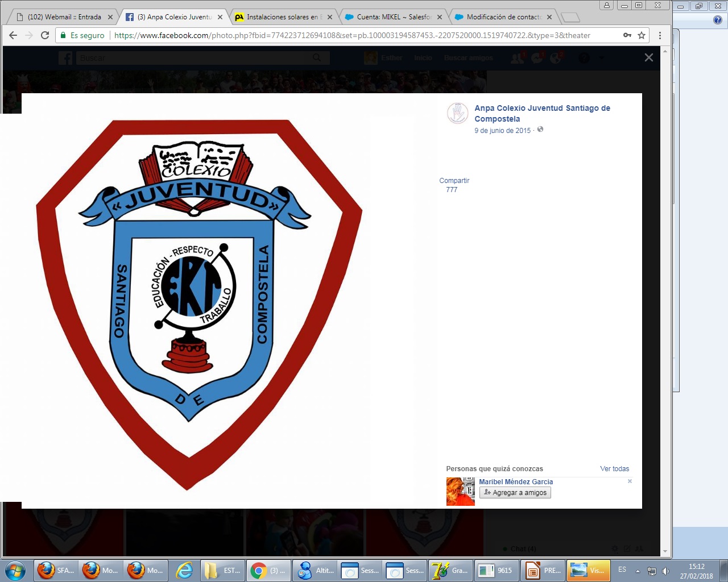Click the scroll down arrow of page scrollbar
Image resolution: width=728 pixels, height=582 pixels.
tap(665, 551)
